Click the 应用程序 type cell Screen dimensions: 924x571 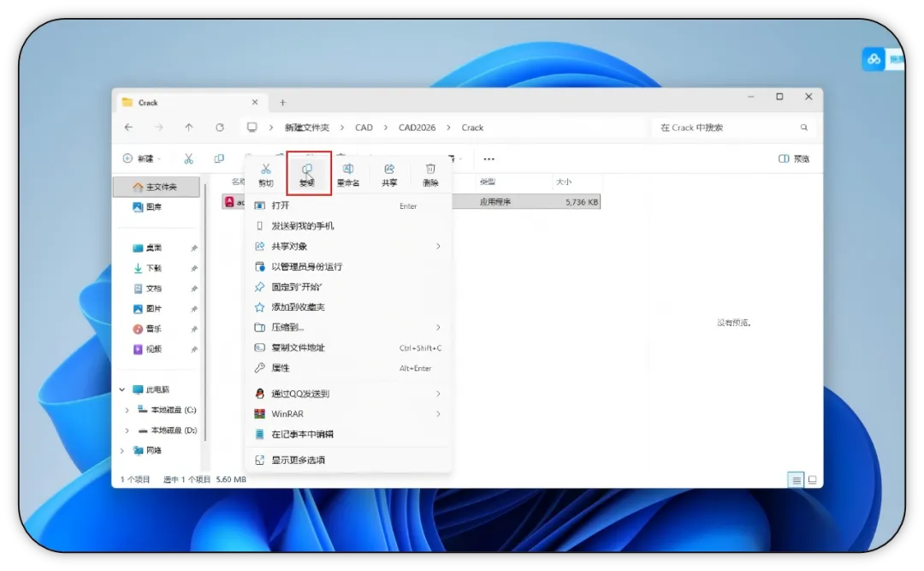[495, 202]
